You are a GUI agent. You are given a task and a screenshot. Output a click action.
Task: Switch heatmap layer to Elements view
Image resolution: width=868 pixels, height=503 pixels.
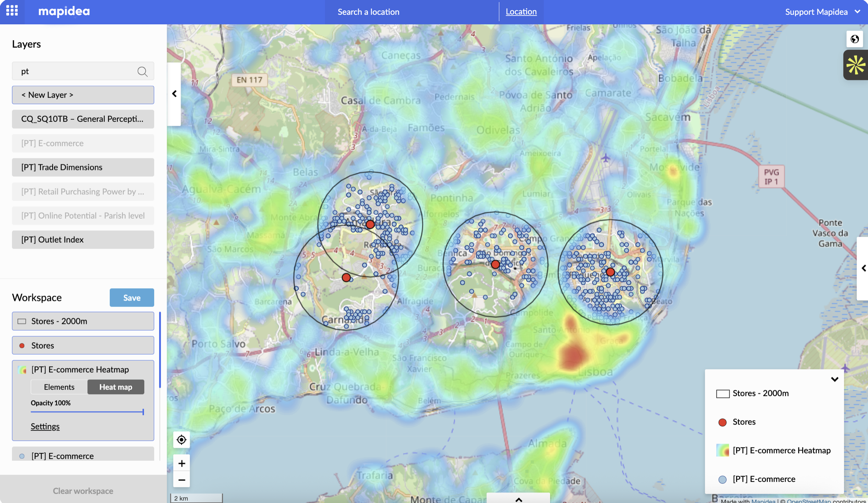pos(59,387)
